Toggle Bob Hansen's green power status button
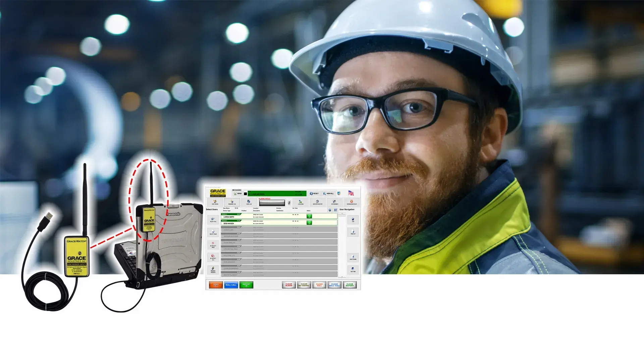This screenshot has width=644, height=338. click(309, 223)
